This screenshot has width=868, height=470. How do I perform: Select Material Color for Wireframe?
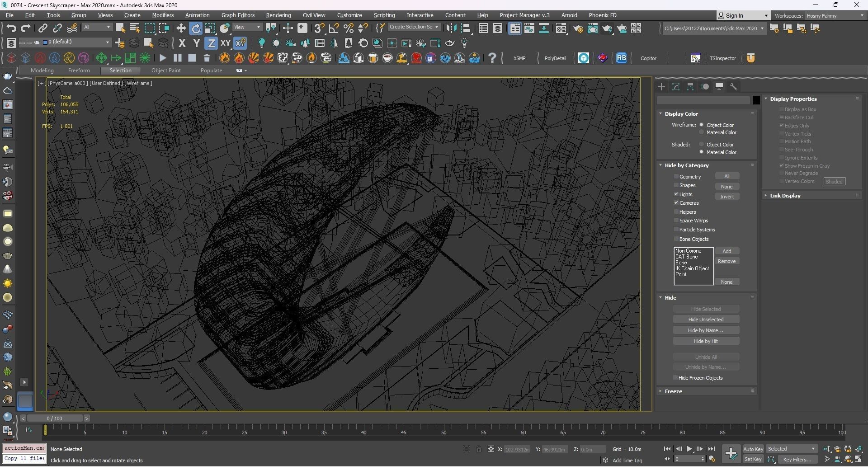(702, 132)
